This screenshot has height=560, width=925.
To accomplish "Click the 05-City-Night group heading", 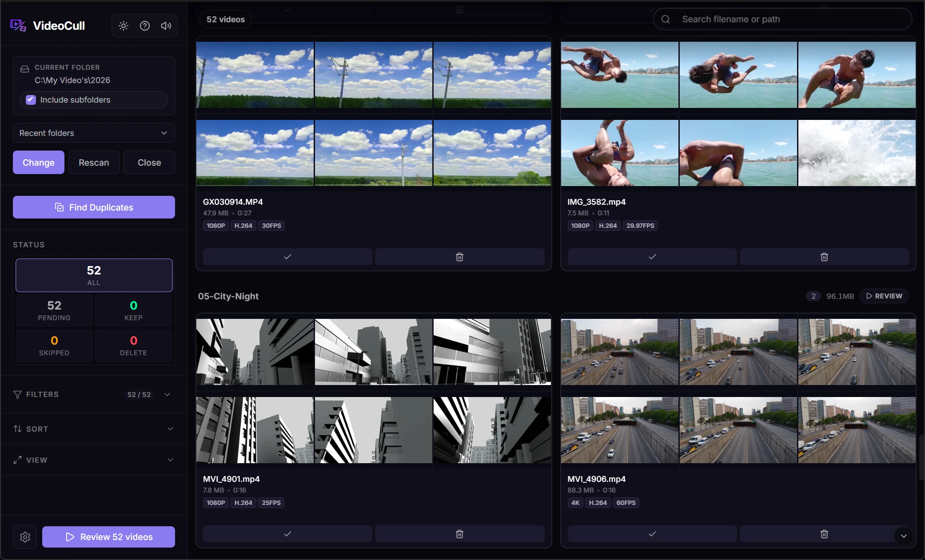I will 228,296.
